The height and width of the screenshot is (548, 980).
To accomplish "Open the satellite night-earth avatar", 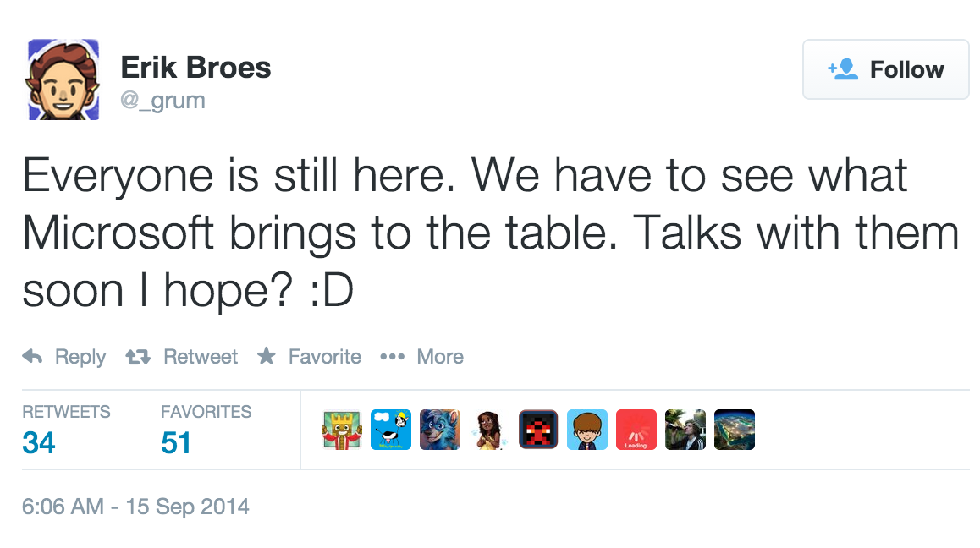I will coord(735,430).
